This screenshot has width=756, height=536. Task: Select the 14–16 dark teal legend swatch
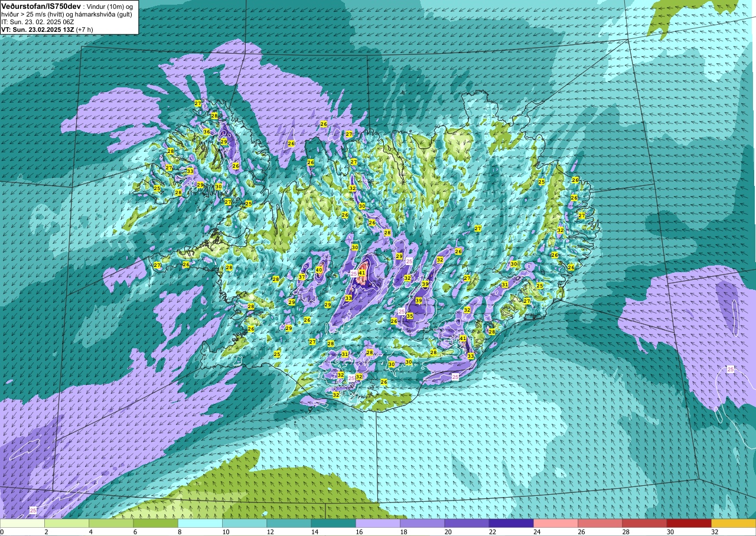tap(333, 523)
